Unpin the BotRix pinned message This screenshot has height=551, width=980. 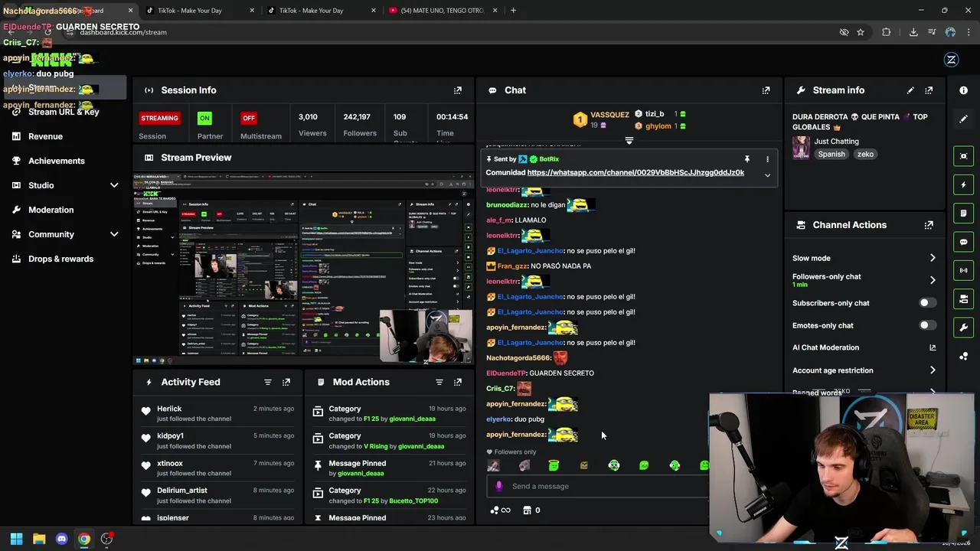[747, 159]
